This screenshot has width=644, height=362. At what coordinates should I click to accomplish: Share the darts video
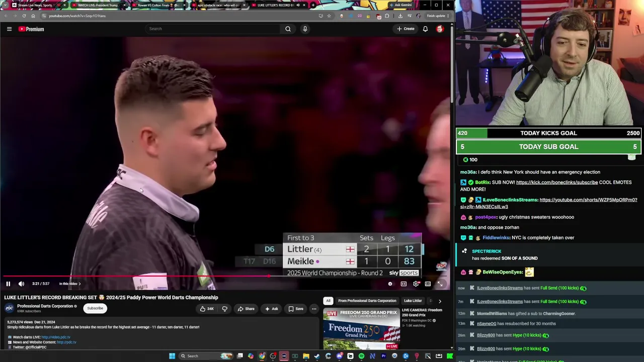[246, 309]
